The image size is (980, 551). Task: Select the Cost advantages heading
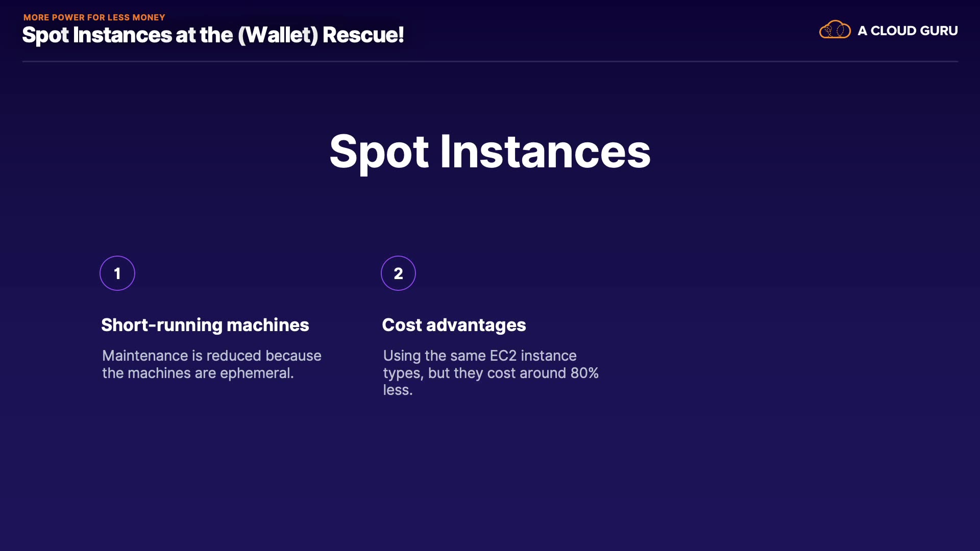click(x=454, y=325)
